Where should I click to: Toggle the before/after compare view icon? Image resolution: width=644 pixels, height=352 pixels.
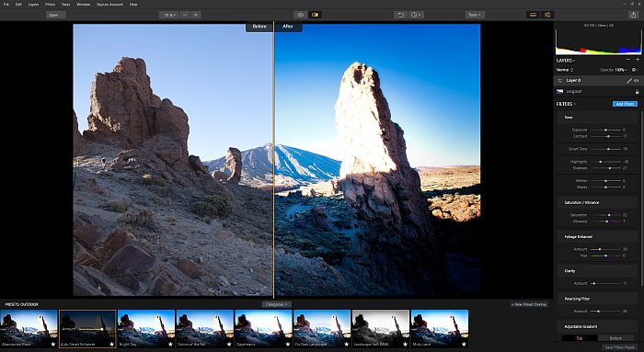(315, 15)
